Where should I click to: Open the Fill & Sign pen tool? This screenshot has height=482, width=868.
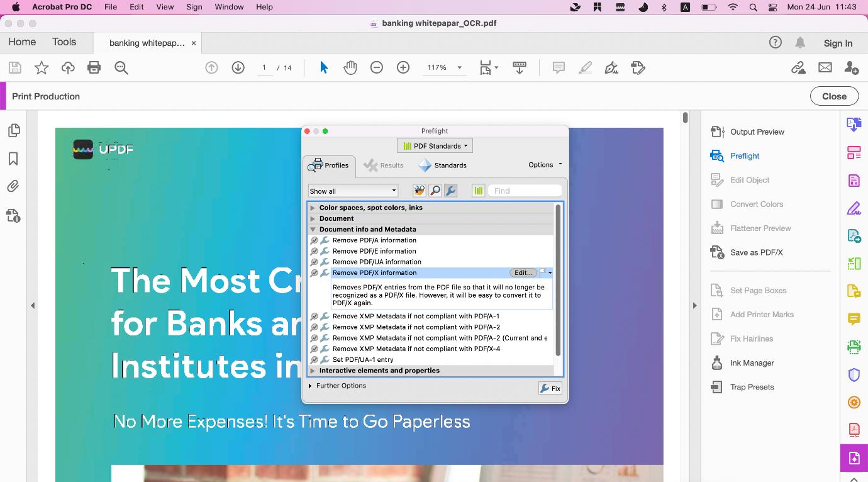click(611, 68)
